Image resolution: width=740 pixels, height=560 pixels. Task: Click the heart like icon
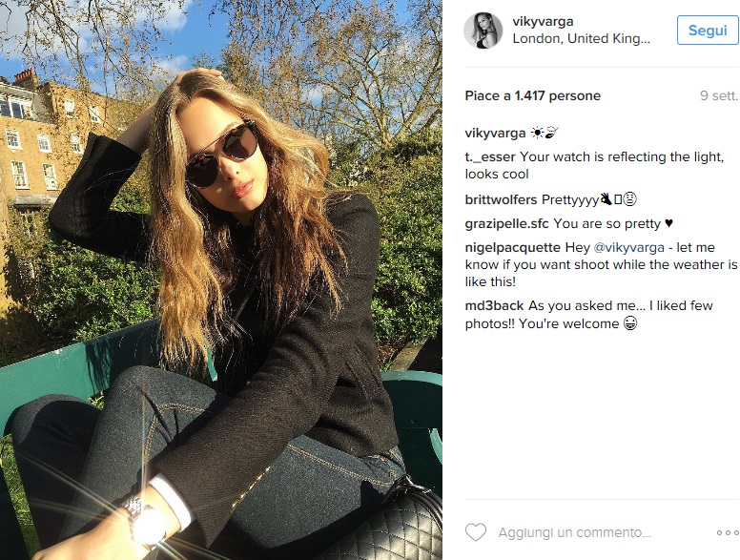tap(476, 532)
